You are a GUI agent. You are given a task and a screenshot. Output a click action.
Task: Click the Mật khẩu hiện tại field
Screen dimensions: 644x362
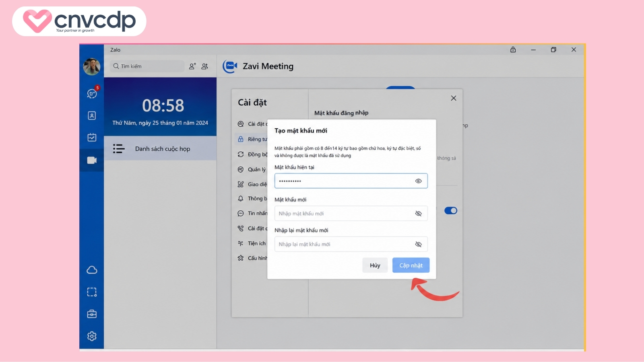coord(351,181)
